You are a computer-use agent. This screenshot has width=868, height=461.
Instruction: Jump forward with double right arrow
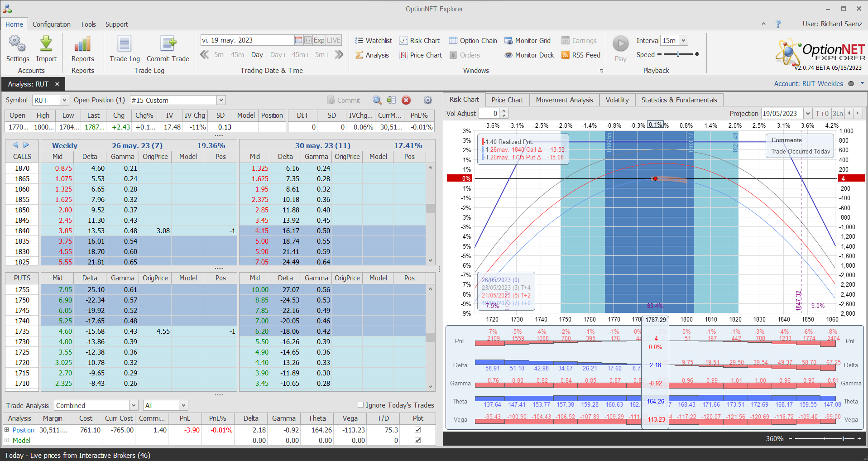(x=339, y=55)
